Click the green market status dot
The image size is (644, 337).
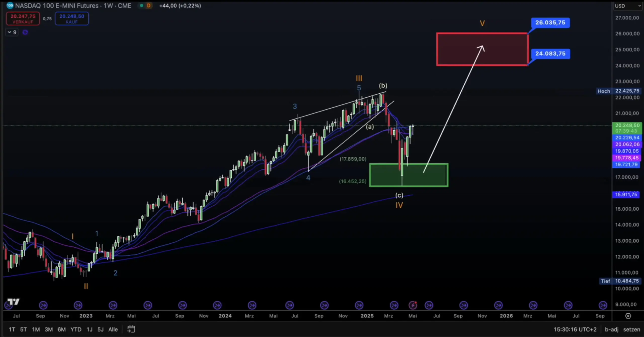pyautogui.click(x=142, y=6)
